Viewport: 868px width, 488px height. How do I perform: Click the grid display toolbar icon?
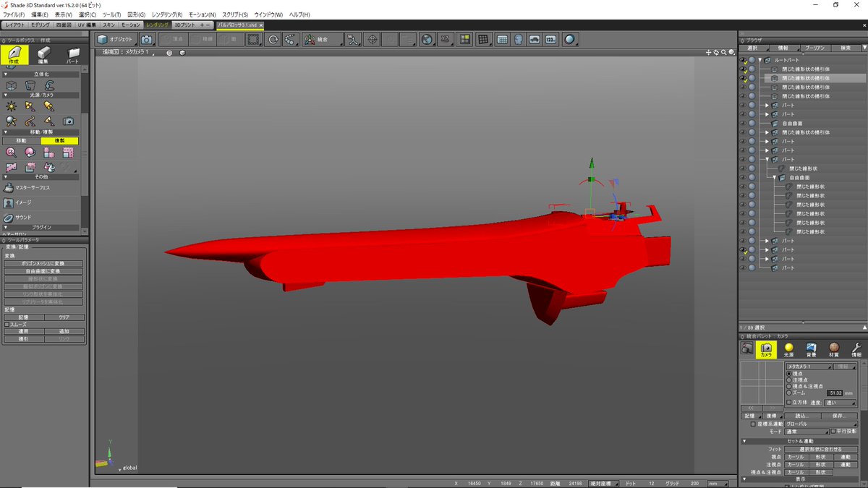pos(483,40)
